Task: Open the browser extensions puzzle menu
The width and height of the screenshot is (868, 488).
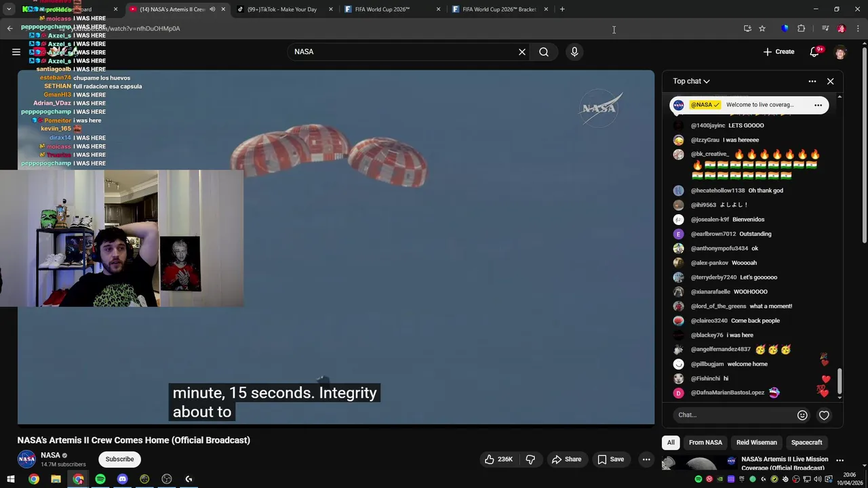Action: tap(801, 28)
